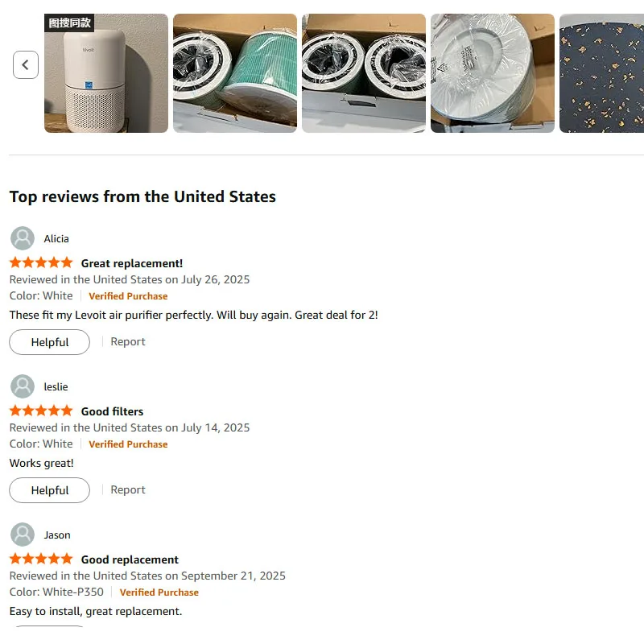Report Alicia's review

point(128,341)
